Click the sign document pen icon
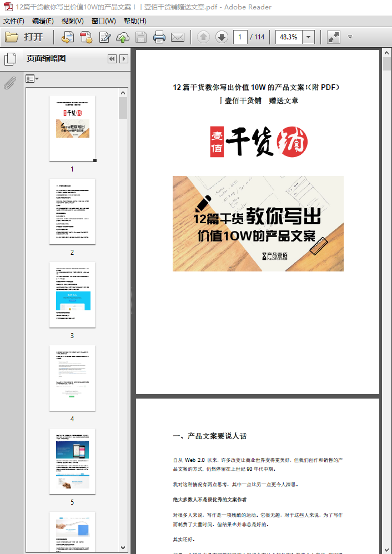 [104, 37]
